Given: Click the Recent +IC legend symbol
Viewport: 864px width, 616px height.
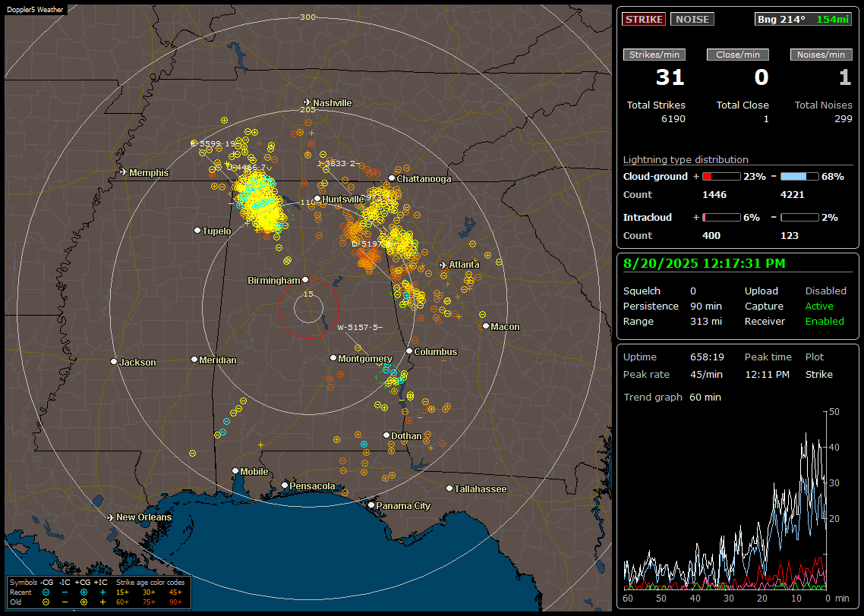Looking at the screenshot, I should [102, 592].
